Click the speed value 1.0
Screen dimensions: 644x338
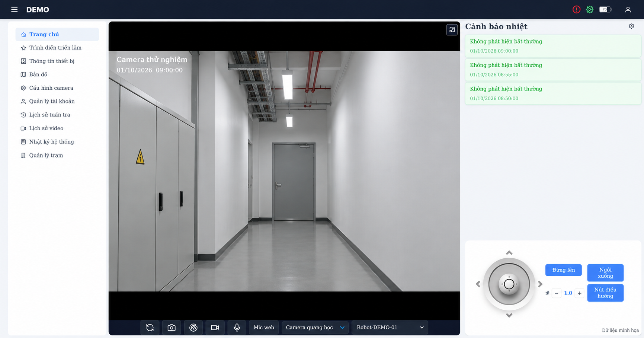(568, 293)
